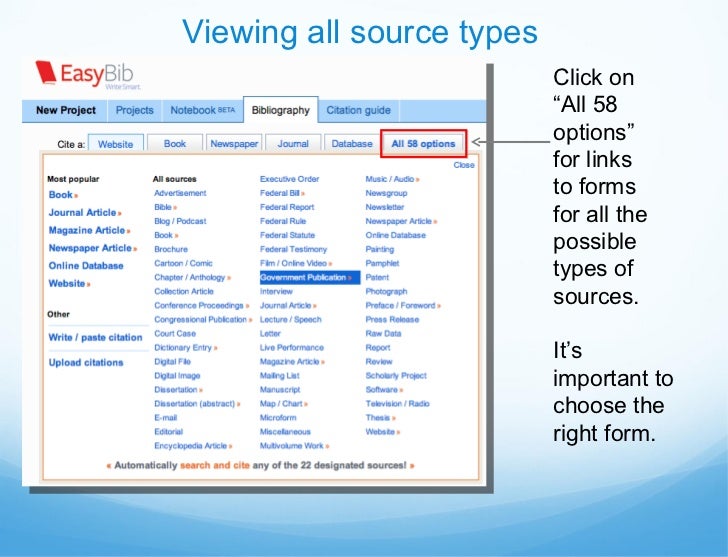Viewport: 728px width, 557px height.
Task: Open Journal Article under Most popular
Action: [85, 213]
